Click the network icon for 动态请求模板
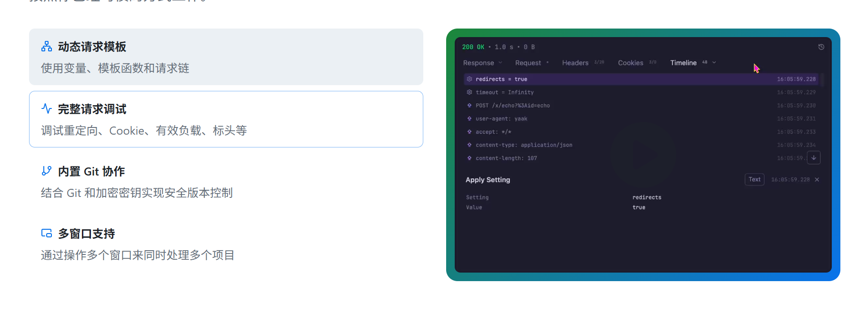 [x=47, y=47]
